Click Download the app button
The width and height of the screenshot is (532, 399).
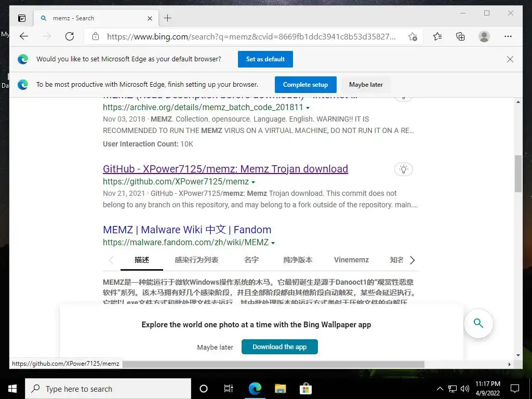[x=280, y=347]
